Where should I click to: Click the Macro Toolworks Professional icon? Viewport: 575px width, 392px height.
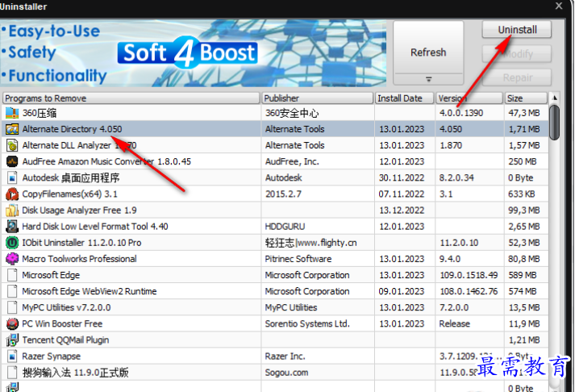[x=12, y=259]
